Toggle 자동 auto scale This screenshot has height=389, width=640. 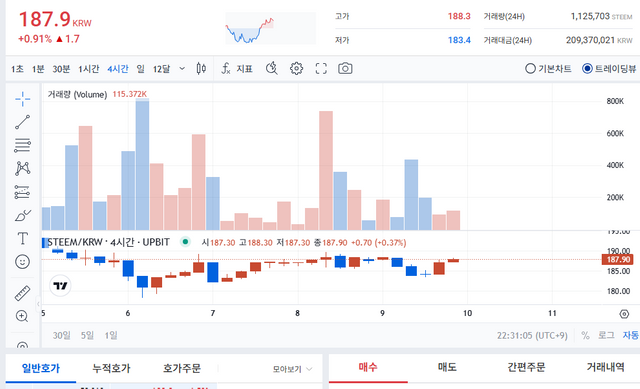point(631,336)
